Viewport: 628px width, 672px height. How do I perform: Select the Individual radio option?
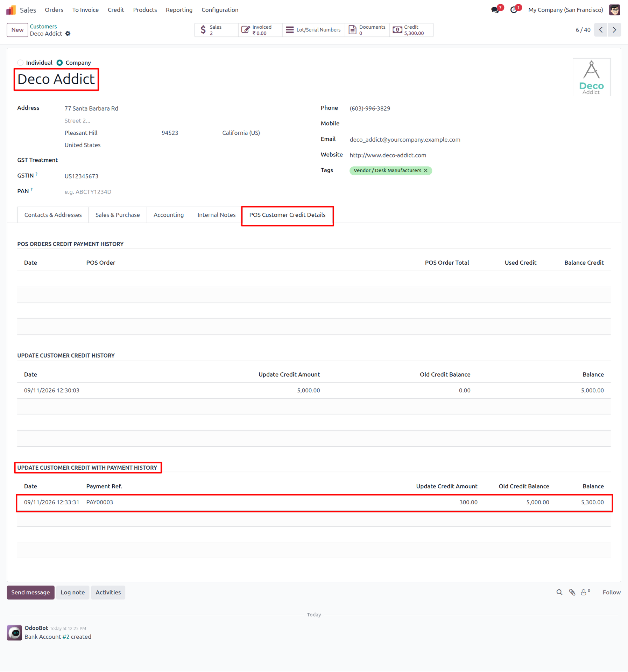click(x=20, y=63)
